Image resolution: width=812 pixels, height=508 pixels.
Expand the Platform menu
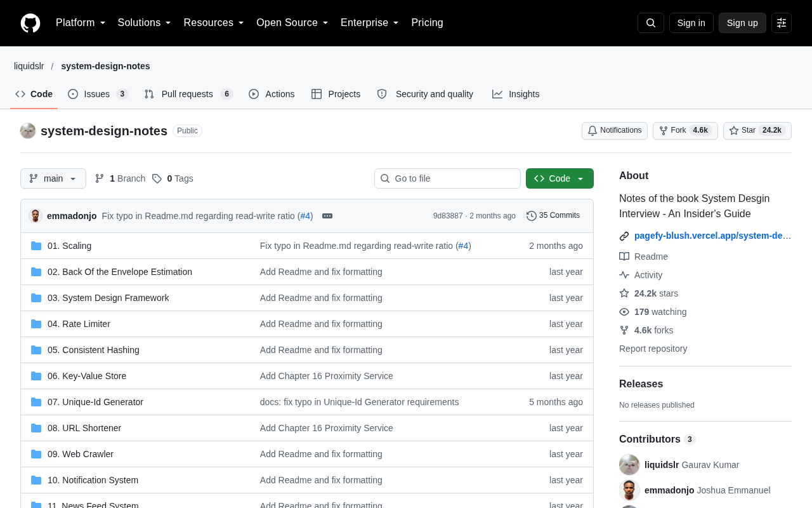coord(81,23)
